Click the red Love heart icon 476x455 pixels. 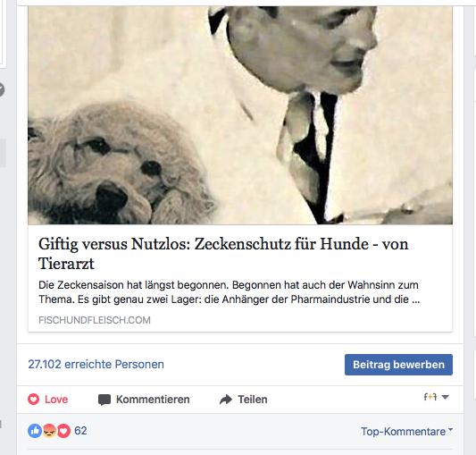33,399
